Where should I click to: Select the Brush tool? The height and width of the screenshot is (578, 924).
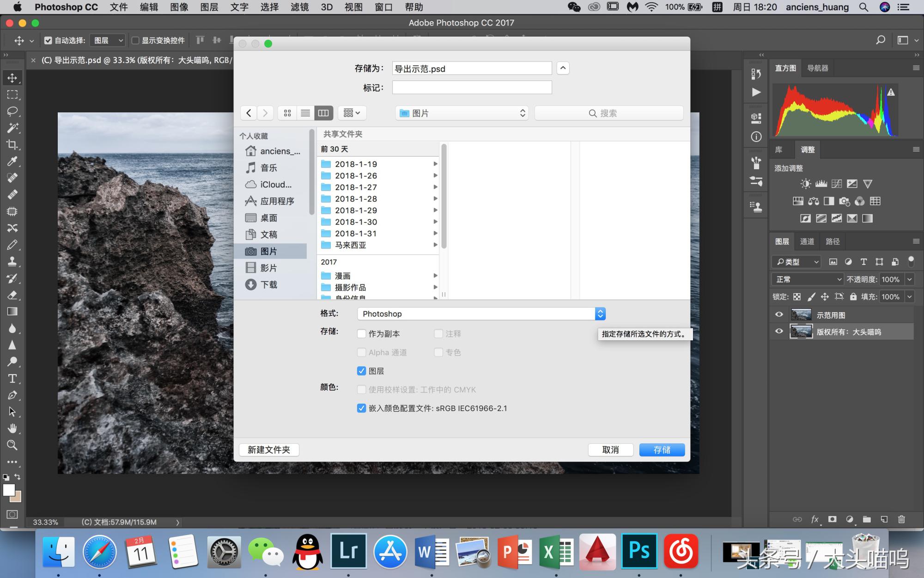12,245
